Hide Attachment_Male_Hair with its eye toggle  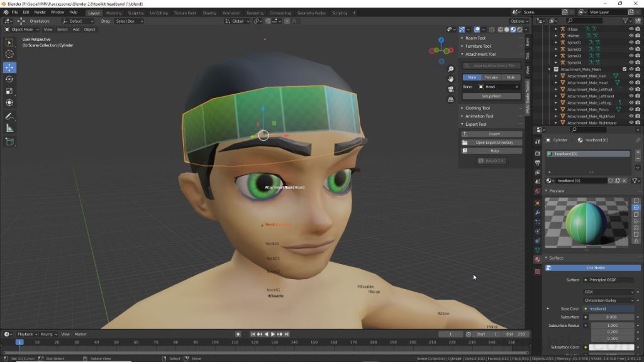631,75
